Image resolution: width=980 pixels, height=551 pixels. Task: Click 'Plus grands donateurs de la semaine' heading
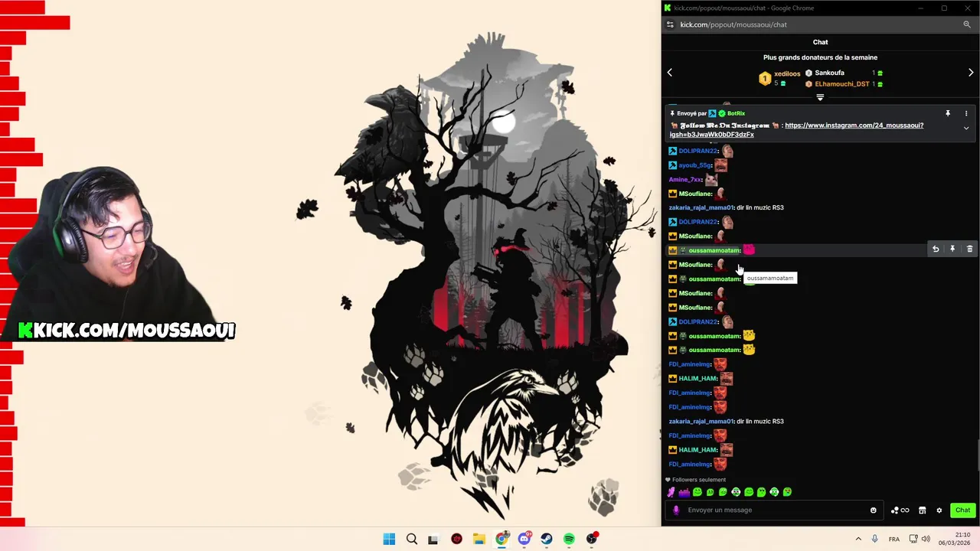pyautogui.click(x=820, y=57)
